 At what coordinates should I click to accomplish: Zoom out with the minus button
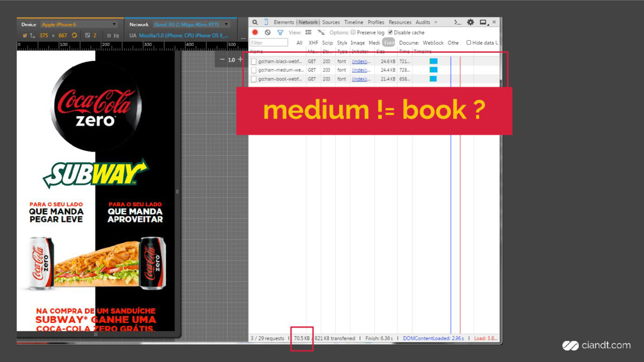pos(222,60)
